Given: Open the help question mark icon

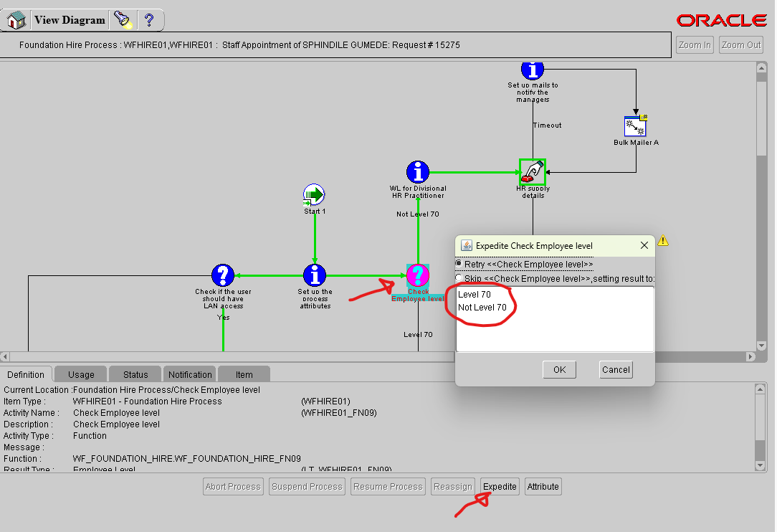Looking at the screenshot, I should pyautogui.click(x=149, y=20).
